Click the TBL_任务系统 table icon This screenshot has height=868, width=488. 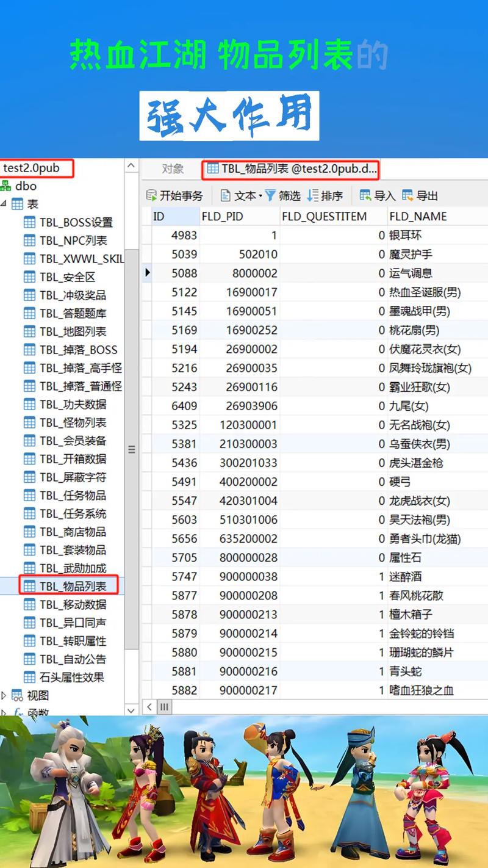[29, 513]
